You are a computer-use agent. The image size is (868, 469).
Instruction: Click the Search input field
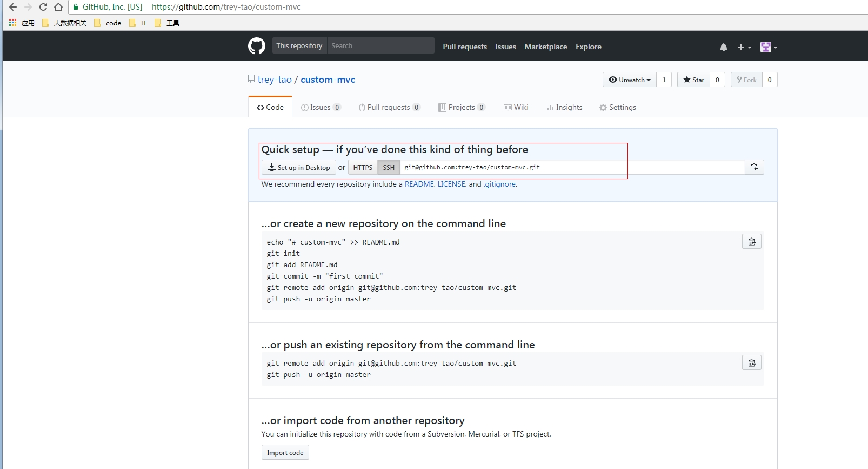pyautogui.click(x=380, y=45)
